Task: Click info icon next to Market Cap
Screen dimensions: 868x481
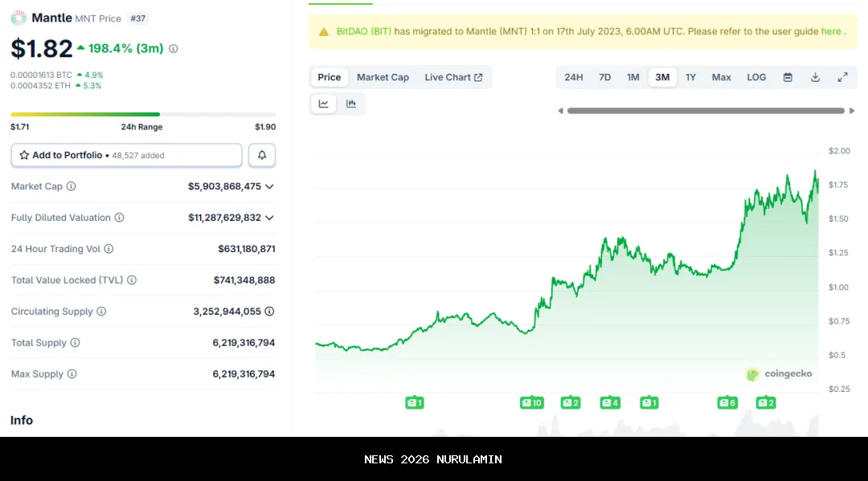Action: tap(71, 186)
